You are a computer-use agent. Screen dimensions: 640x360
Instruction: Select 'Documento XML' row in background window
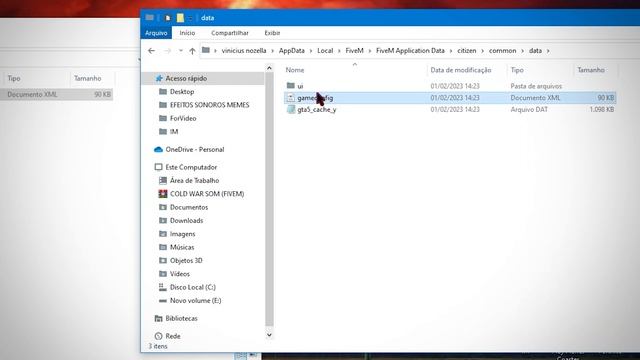tap(56, 94)
